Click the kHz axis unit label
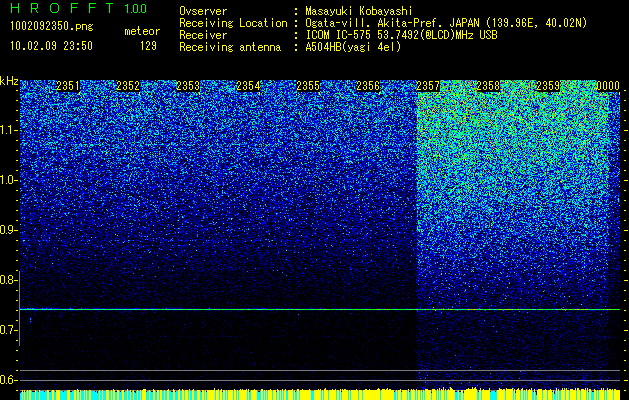The image size is (629, 400). coord(9,81)
